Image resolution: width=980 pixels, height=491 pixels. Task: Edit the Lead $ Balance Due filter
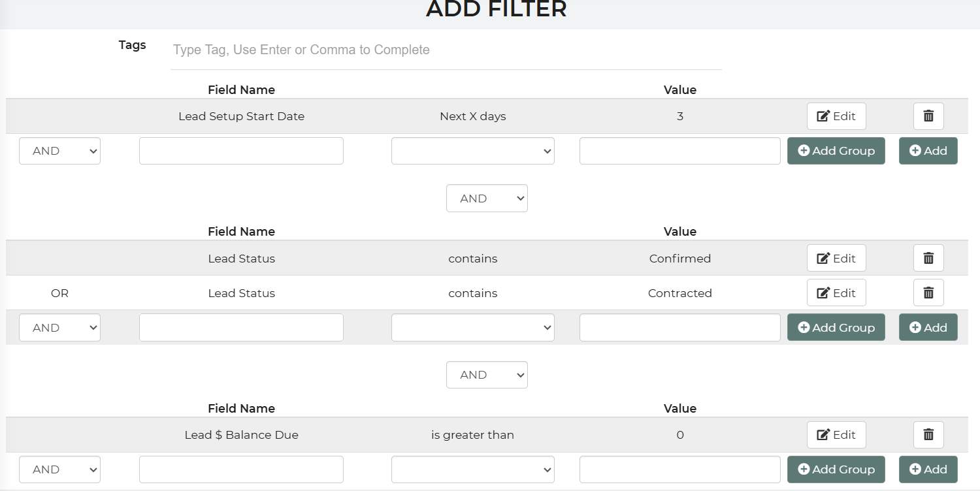pos(836,435)
